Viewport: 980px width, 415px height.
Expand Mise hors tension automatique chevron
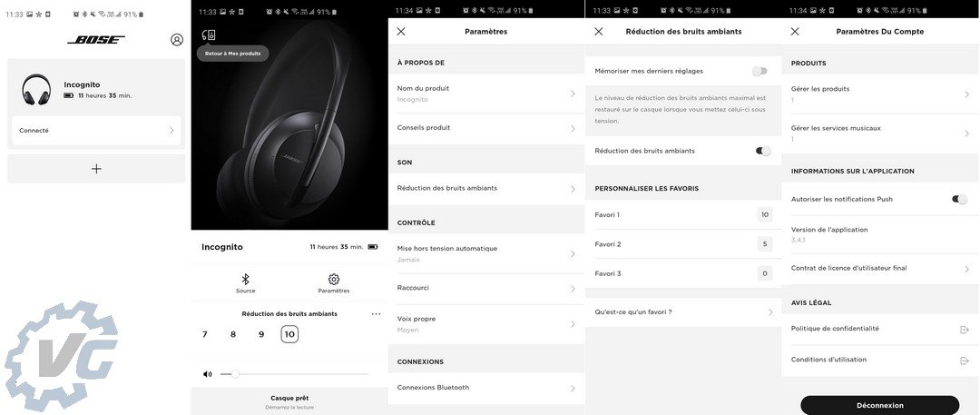click(x=573, y=253)
